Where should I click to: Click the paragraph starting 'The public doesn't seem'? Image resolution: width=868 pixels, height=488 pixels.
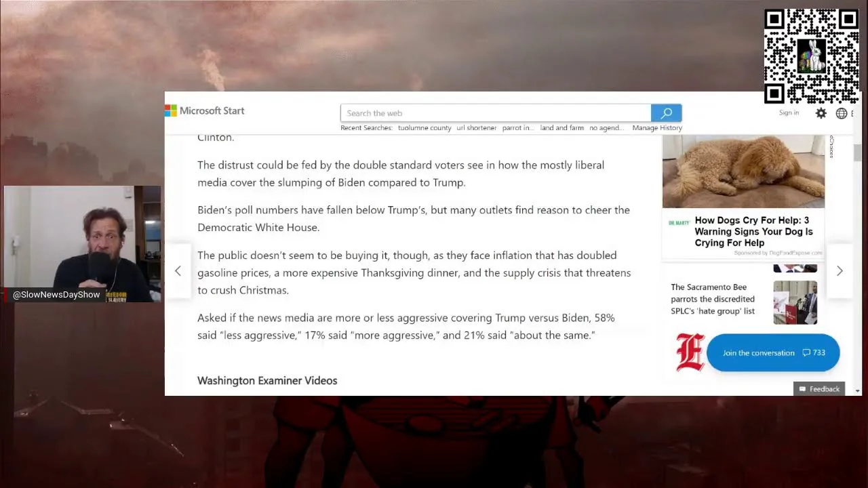click(x=414, y=272)
